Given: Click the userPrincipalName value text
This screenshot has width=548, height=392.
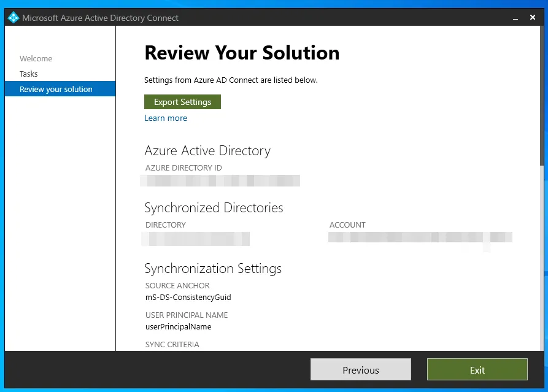Looking at the screenshot, I should coord(178,326).
